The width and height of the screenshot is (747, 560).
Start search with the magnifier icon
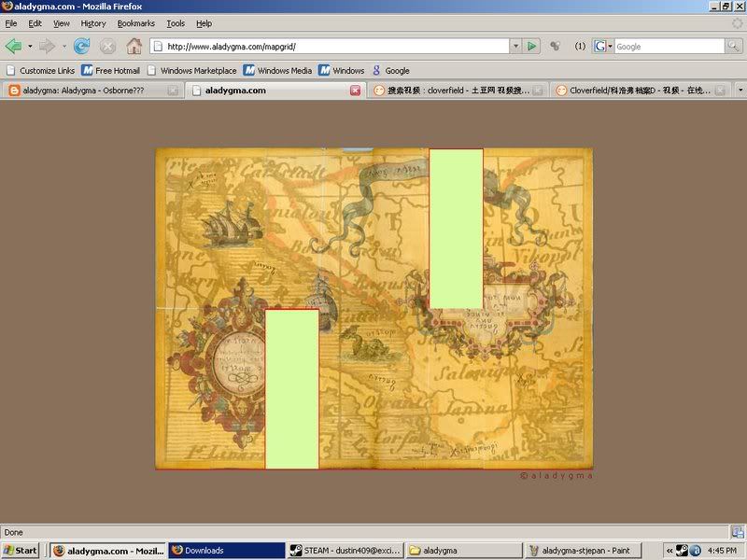tap(734, 46)
